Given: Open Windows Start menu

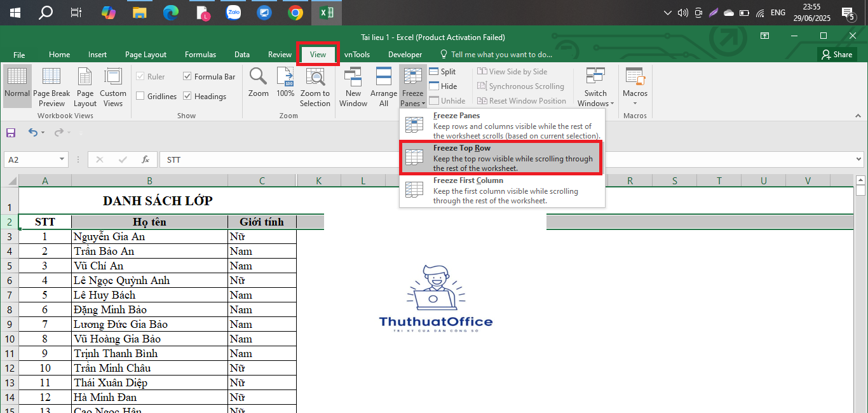Looking at the screenshot, I should [15, 12].
